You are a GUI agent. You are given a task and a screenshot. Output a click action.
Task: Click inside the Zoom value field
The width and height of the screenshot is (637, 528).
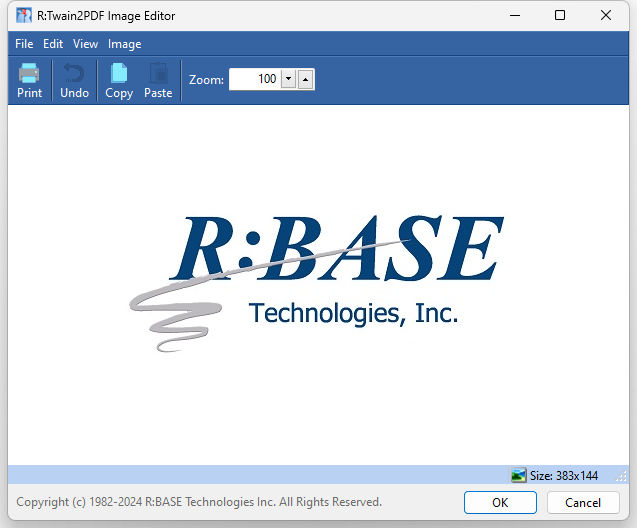(x=254, y=79)
